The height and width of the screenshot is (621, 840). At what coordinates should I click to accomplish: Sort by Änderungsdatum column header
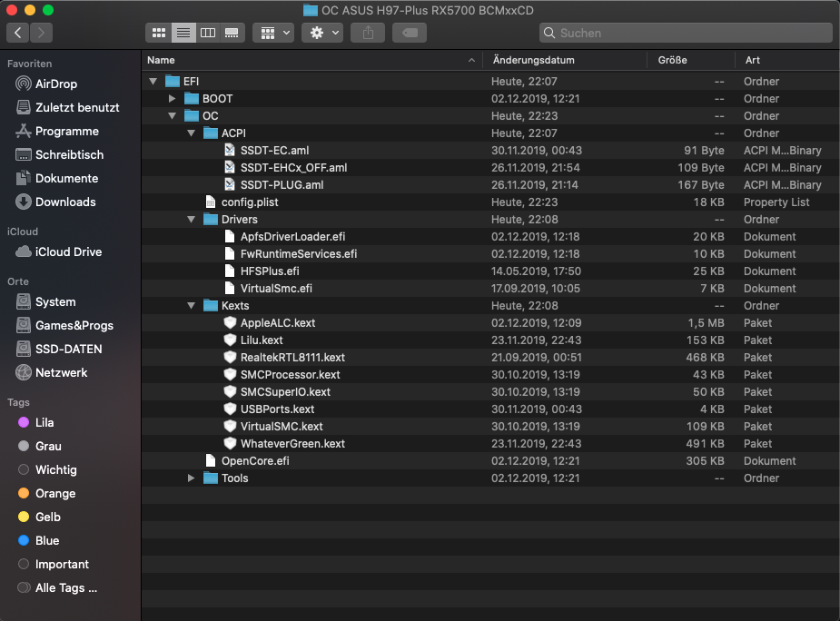pos(565,60)
